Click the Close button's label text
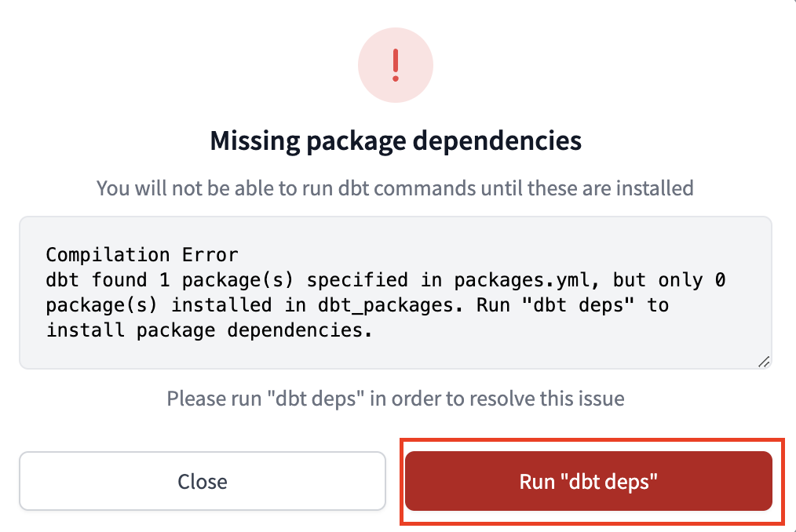 tap(202, 481)
